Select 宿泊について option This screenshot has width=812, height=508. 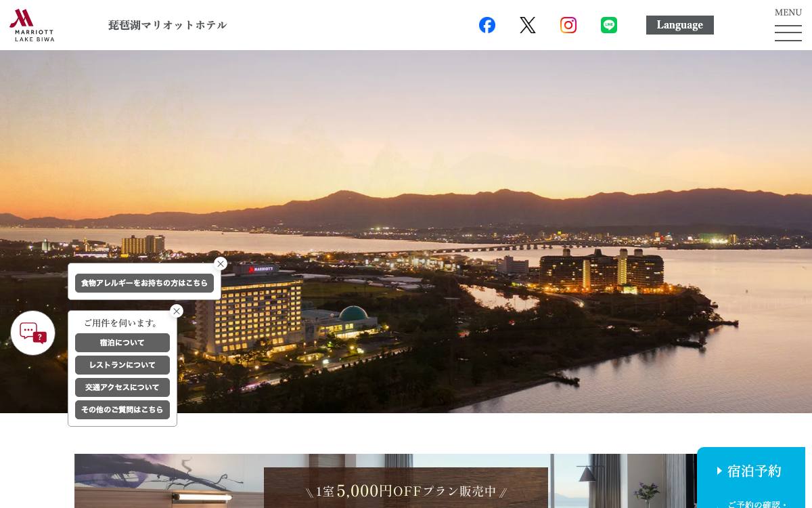[x=122, y=343]
